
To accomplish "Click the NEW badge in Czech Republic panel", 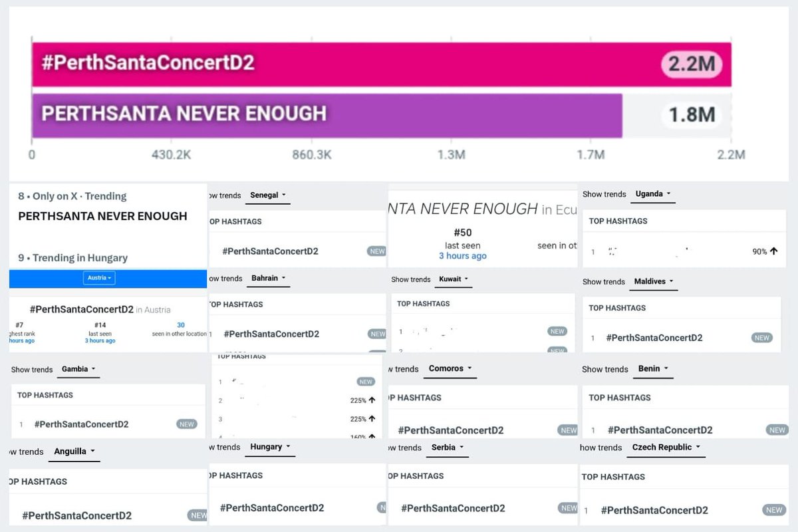I will pyautogui.click(x=774, y=510).
